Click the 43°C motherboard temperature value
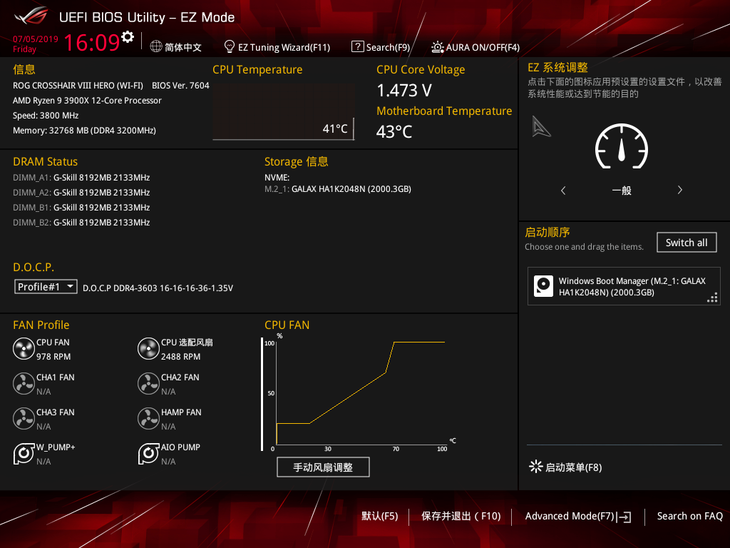The width and height of the screenshot is (730, 548). pos(394,132)
